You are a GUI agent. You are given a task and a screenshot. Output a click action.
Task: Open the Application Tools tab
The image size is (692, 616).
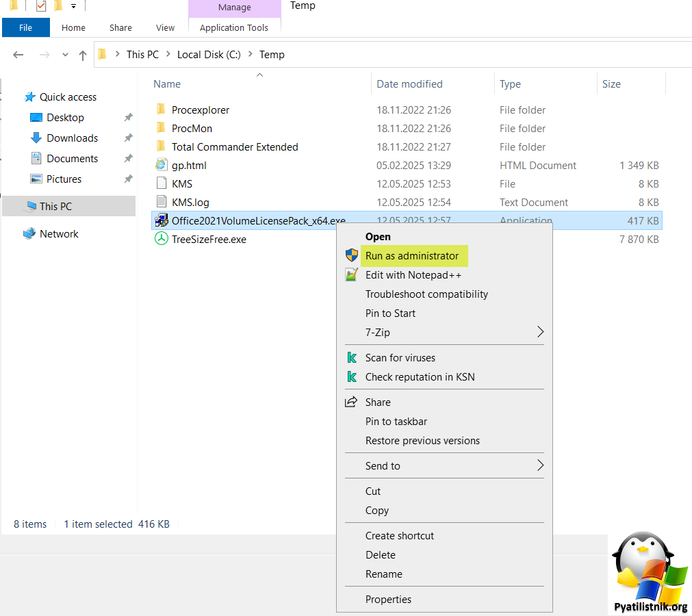click(x=234, y=27)
